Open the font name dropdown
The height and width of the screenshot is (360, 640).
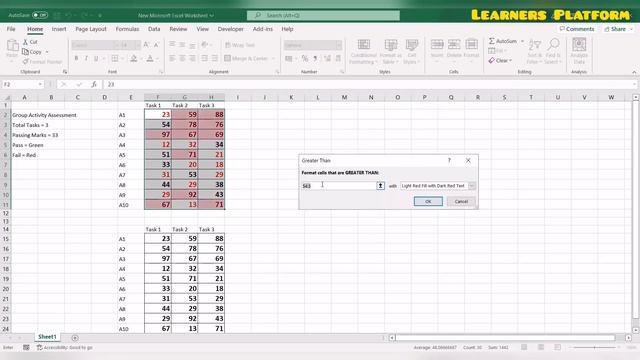point(116,45)
